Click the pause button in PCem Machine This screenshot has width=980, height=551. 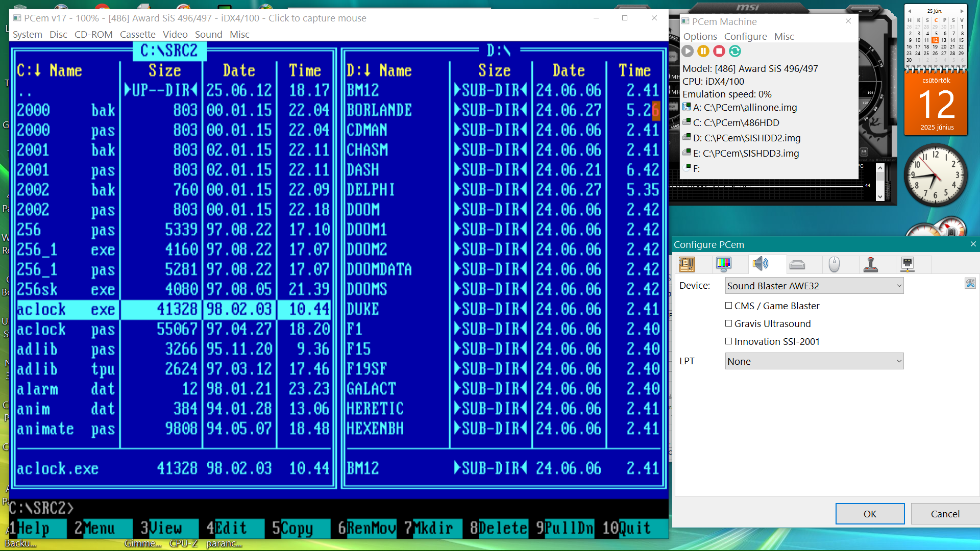click(703, 51)
